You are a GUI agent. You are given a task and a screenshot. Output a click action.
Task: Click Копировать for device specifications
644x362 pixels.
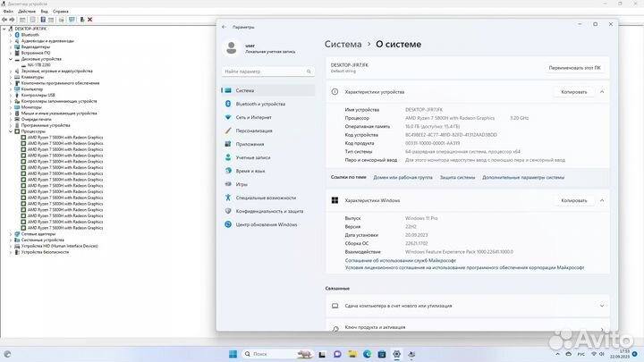coord(573,92)
